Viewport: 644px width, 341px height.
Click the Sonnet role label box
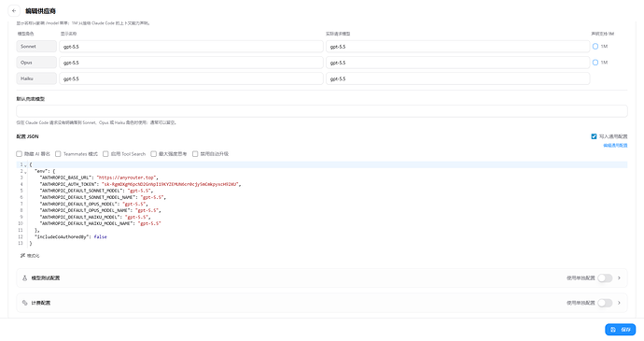(x=36, y=47)
